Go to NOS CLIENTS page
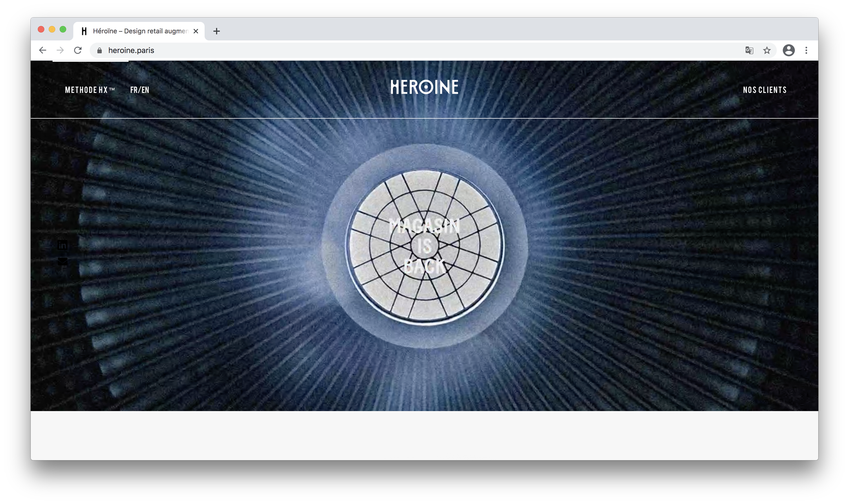The width and height of the screenshot is (849, 504). point(764,90)
